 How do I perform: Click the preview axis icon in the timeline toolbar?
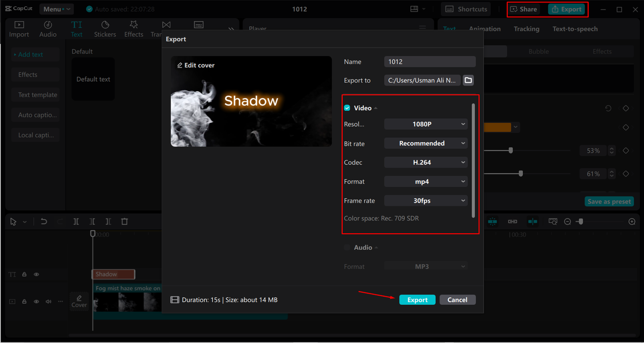click(533, 222)
